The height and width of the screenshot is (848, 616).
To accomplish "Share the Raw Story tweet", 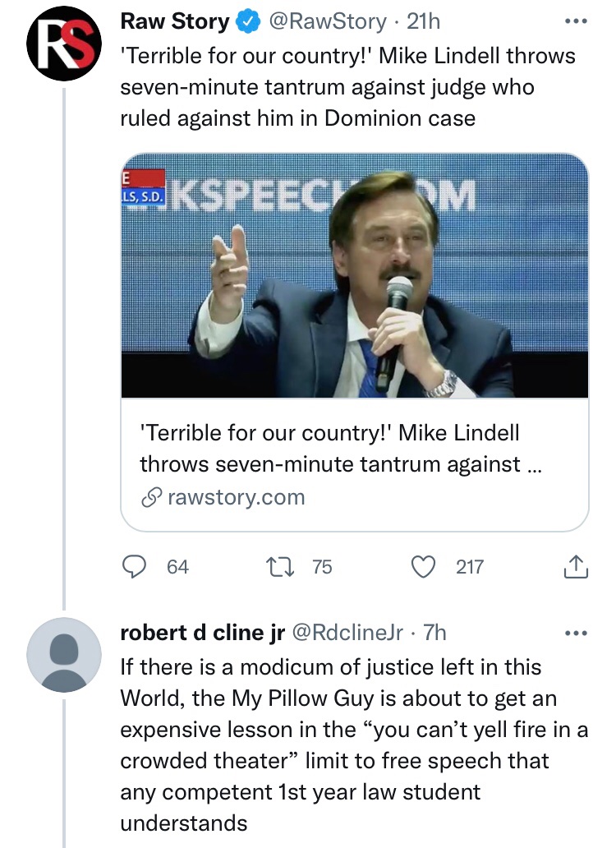I will pyautogui.click(x=576, y=567).
